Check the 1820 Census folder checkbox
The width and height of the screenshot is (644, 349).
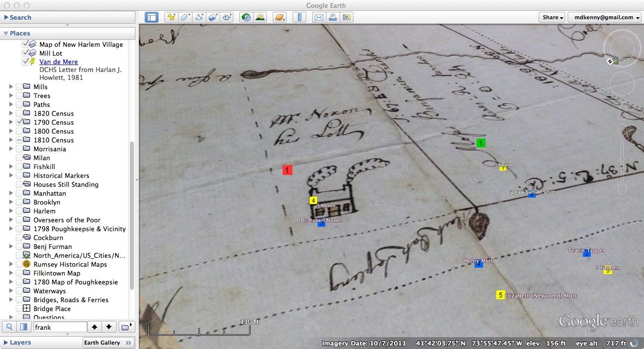(20, 113)
